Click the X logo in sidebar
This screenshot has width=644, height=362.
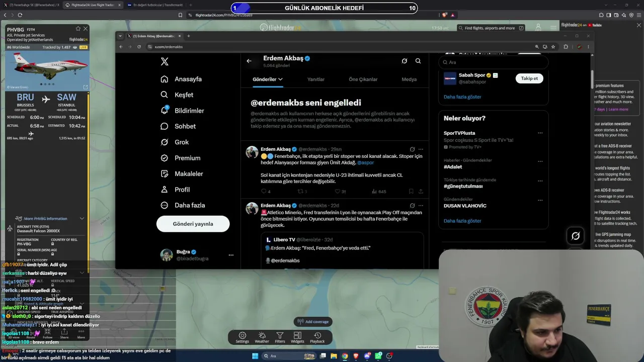click(165, 61)
